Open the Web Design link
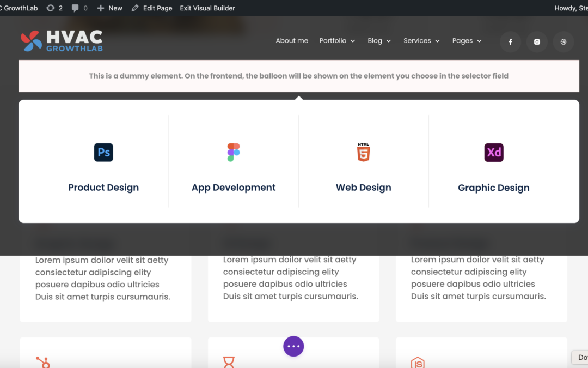The height and width of the screenshot is (368, 588). pos(363,188)
